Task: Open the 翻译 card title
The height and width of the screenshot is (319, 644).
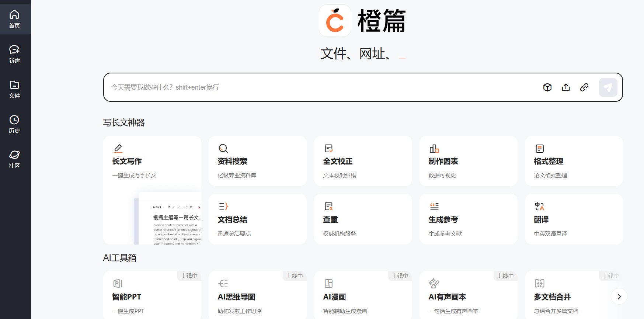Action: tap(541, 220)
